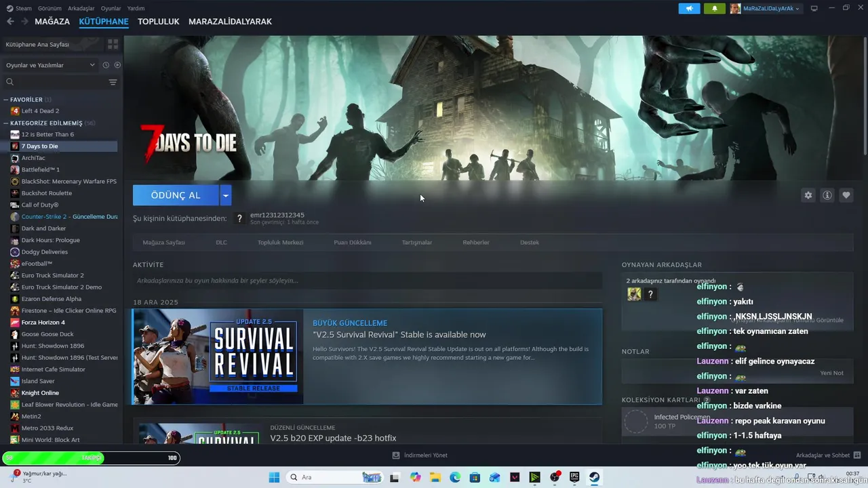Show game info icon
The image size is (868, 488).
(x=827, y=195)
